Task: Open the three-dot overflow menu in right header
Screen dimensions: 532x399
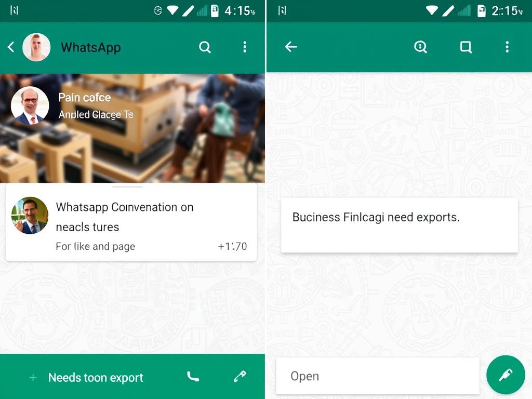Action: point(507,47)
